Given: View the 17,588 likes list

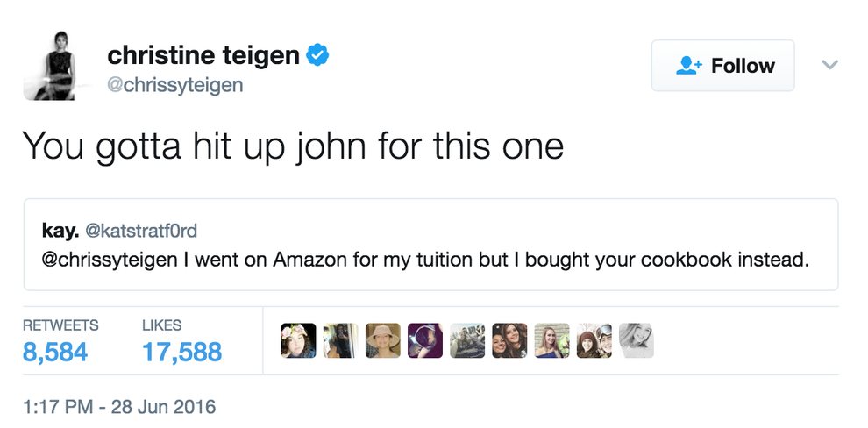Looking at the screenshot, I should click(181, 352).
